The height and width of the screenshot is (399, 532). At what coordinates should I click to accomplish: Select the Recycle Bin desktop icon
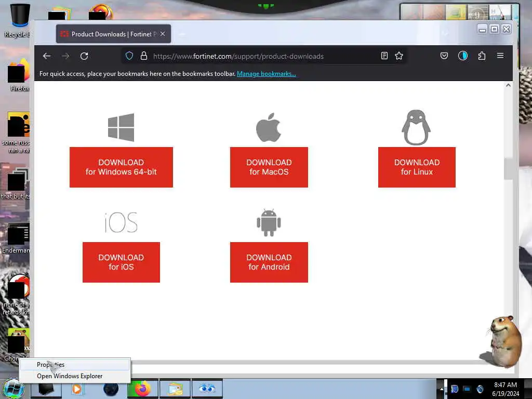18,20
